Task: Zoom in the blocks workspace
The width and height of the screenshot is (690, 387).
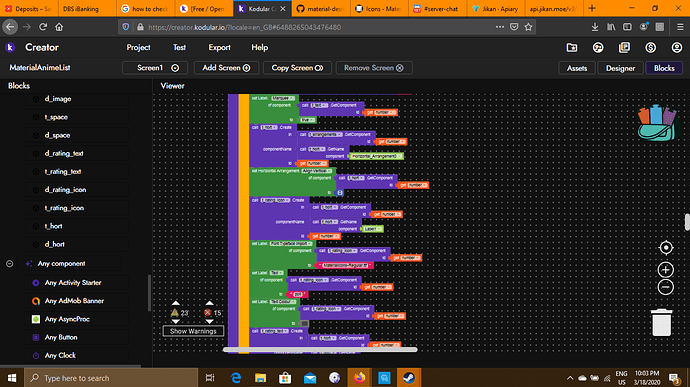Action: pyautogui.click(x=666, y=269)
